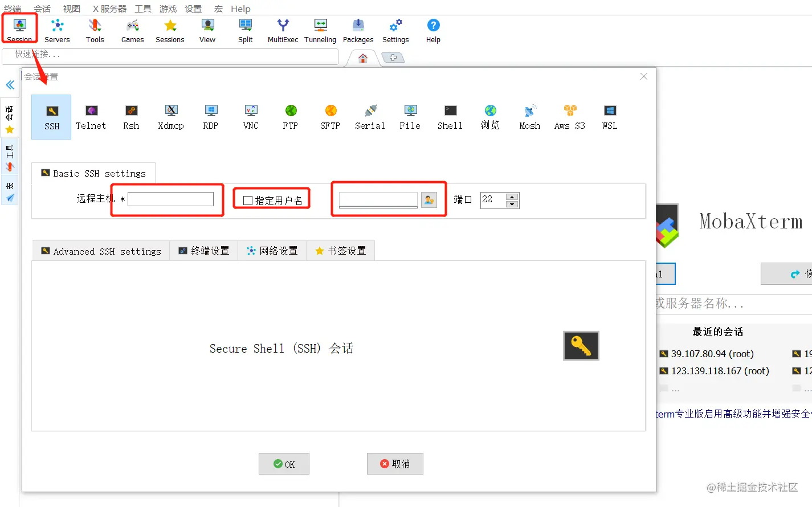The image size is (812, 507).
Task: Switch to the home tab
Action: [363, 58]
